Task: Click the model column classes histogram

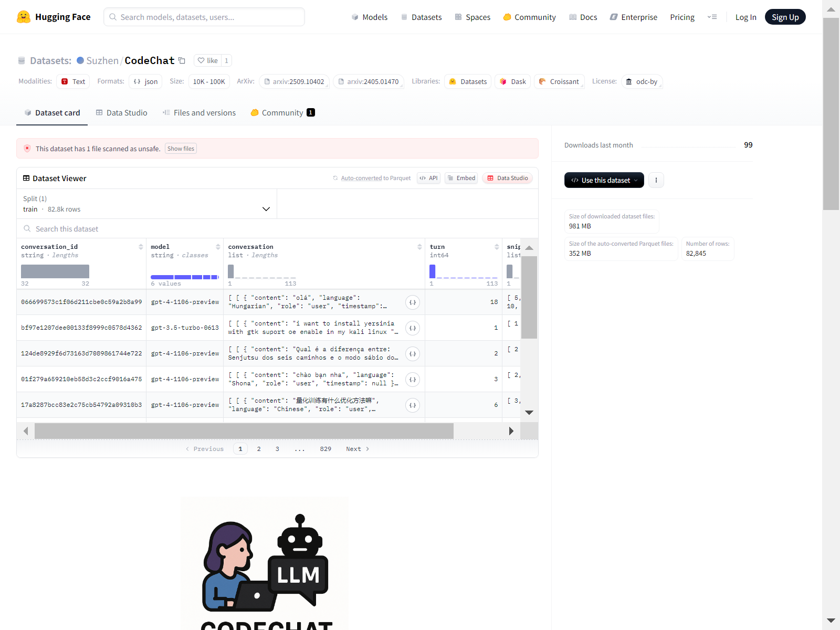Action: [x=185, y=277]
